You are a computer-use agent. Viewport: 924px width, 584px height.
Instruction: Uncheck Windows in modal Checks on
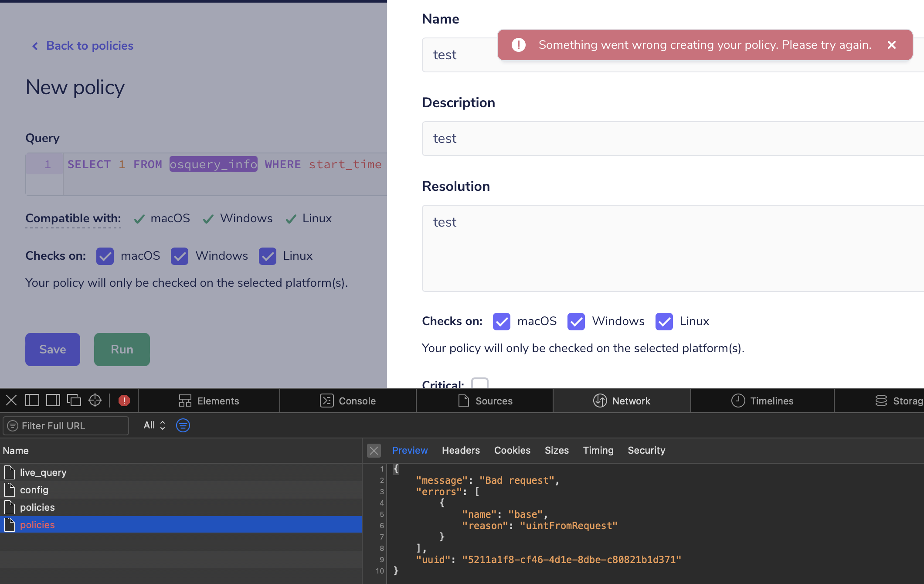tap(576, 322)
